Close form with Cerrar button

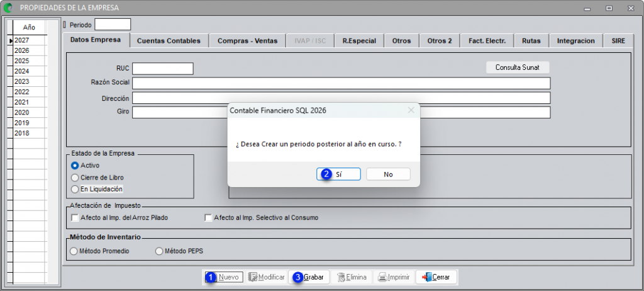click(436, 277)
